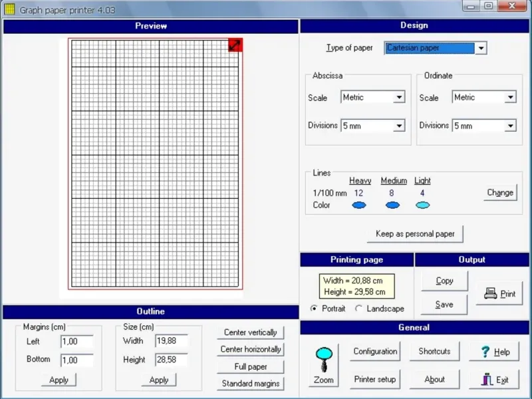Open the Configuration settings button
This screenshot has height=399, width=532.
375,351
